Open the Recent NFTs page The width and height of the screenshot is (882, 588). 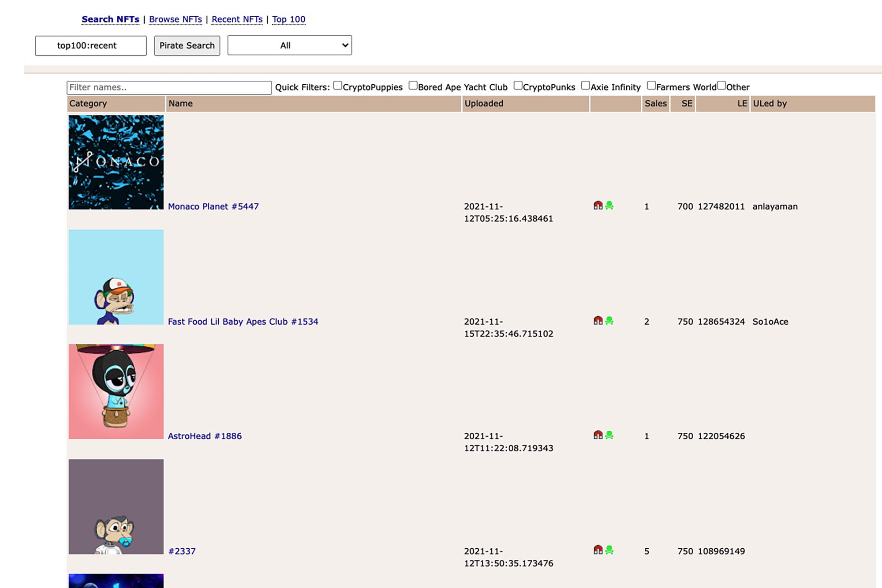tap(237, 19)
